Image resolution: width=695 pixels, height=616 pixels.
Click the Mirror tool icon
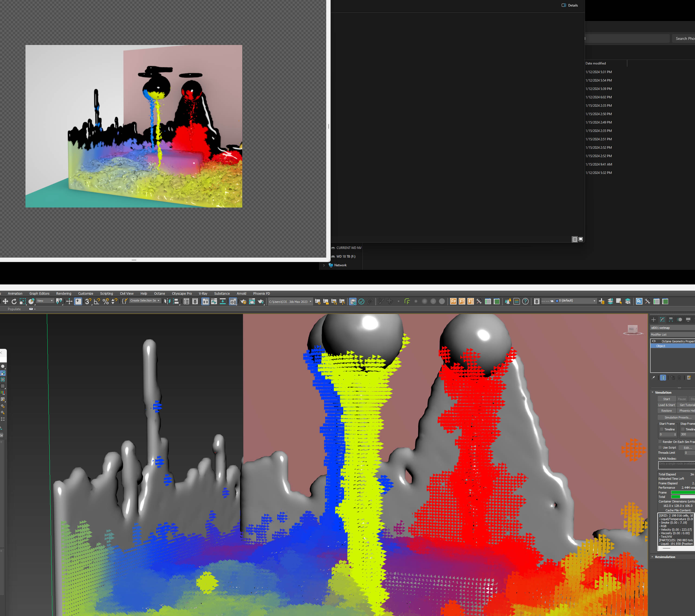[167, 301]
